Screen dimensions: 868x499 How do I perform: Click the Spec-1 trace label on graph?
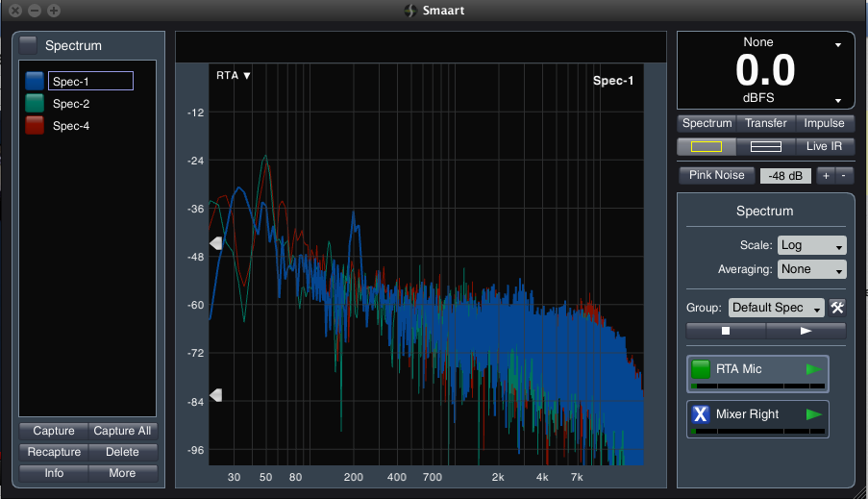613,81
